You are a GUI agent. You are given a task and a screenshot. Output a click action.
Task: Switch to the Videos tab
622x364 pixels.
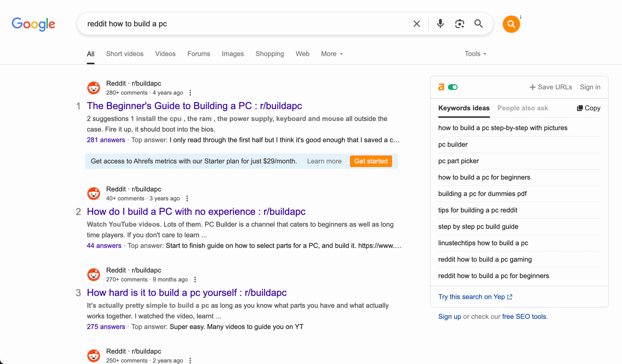coord(165,54)
